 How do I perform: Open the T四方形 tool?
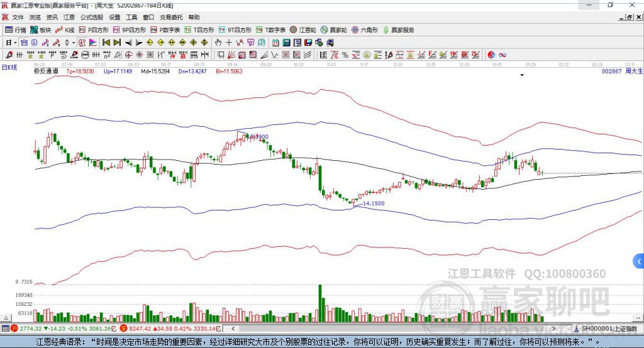199,30
